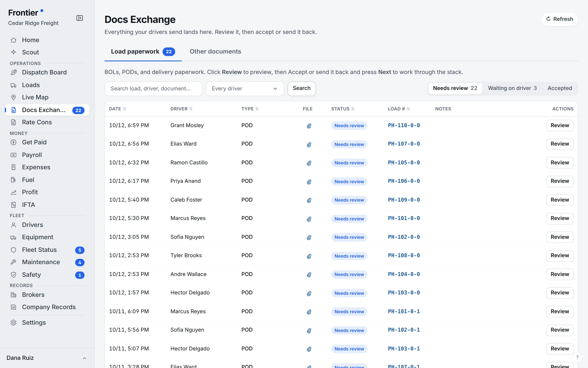Review Andre Wallace's document

(560, 274)
